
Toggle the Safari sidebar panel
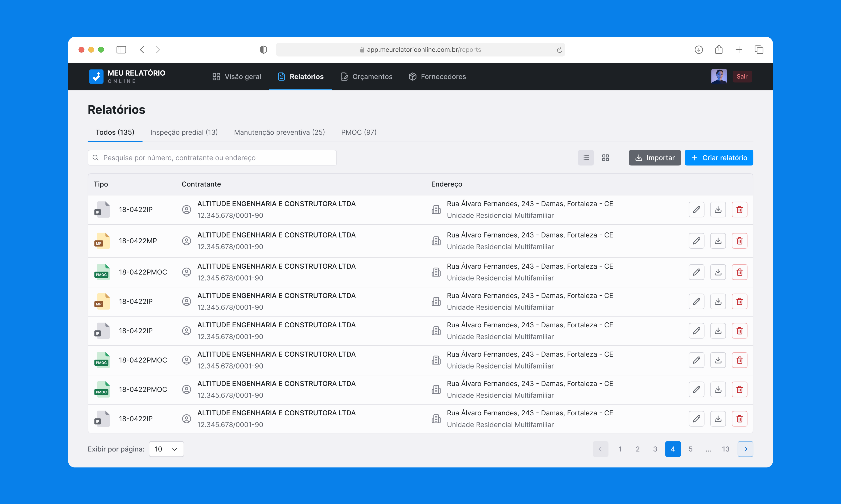pyautogui.click(x=121, y=50)
